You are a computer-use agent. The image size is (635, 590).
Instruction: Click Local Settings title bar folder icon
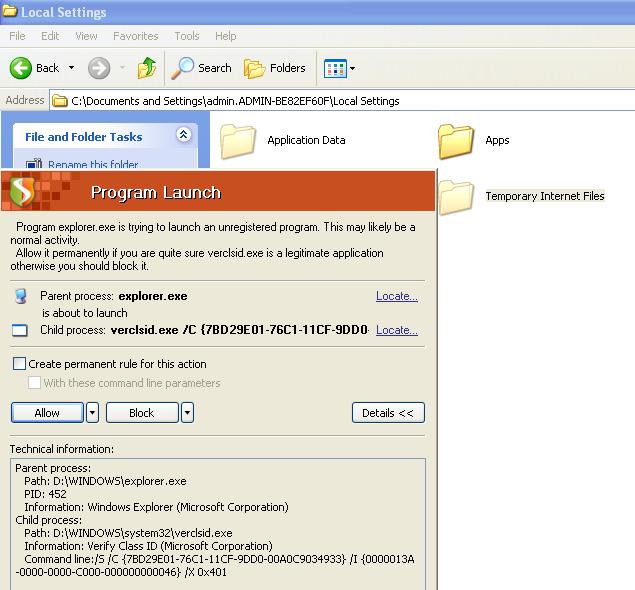click(x=9, y=11)
